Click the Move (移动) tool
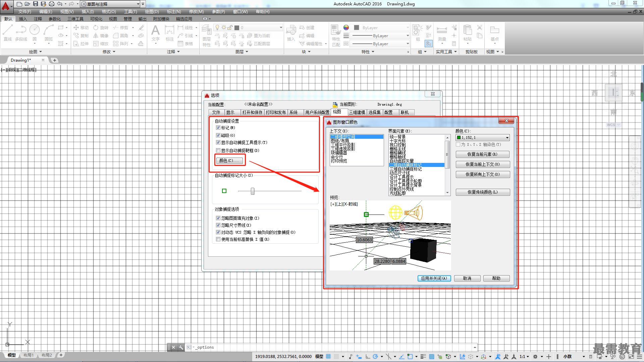This screenshot has width=644, height=362. point(81,27)
